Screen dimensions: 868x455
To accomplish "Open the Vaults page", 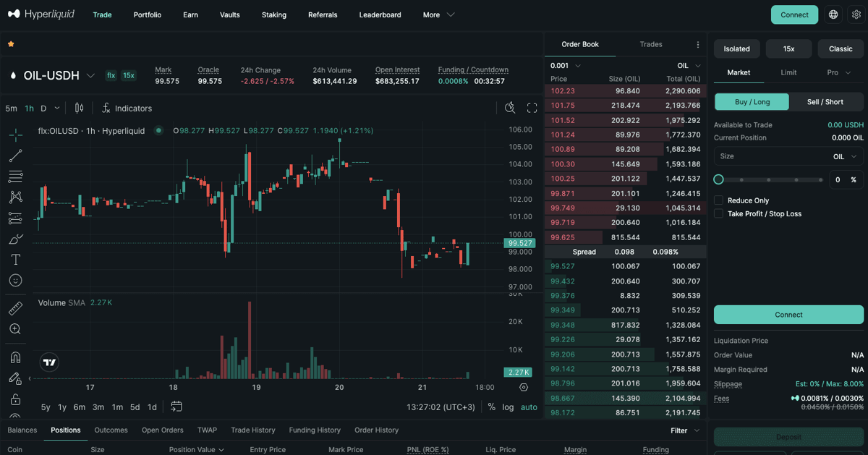I will [229, 14].
